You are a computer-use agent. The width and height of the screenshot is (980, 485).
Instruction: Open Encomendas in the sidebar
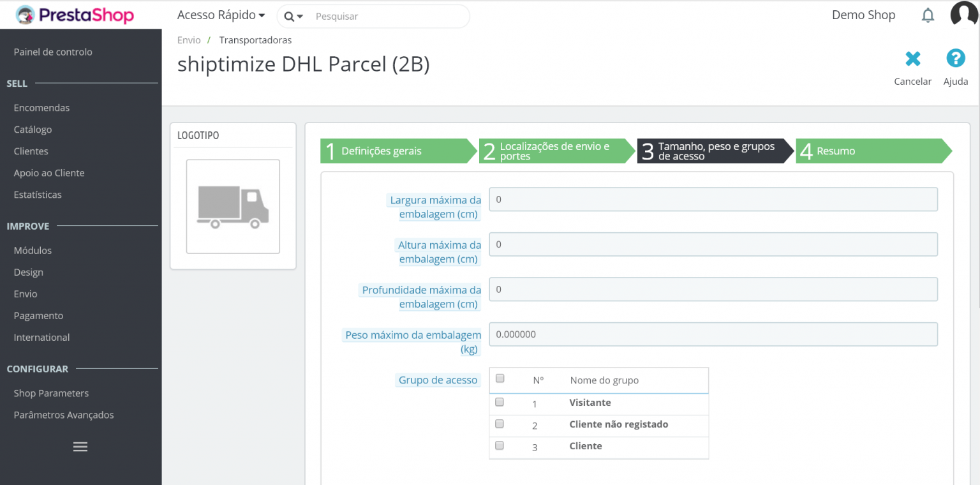click(x=41, y=108)
